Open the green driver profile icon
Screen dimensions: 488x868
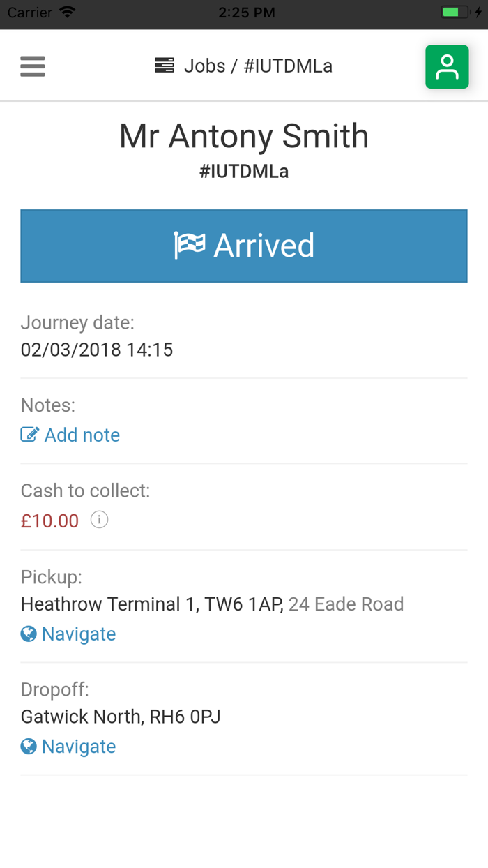(x=447, y=66)
